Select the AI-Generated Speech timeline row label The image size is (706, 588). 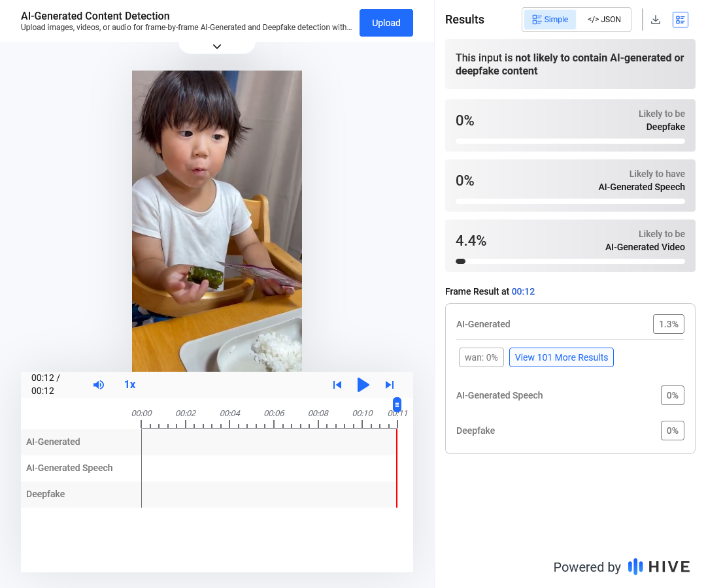[69, 468]
